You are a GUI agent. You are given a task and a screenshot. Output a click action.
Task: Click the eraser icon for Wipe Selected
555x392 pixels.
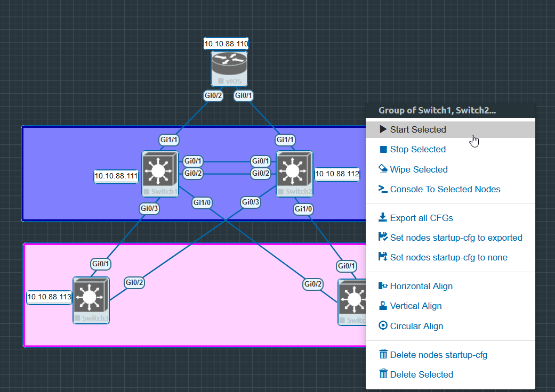click(x=383, y=169)
